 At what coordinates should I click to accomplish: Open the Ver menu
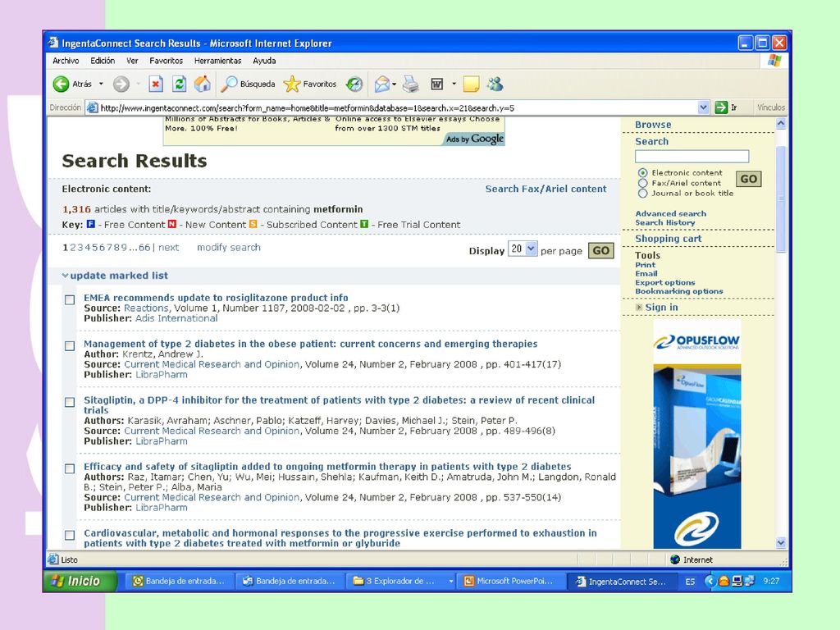point(132,61)
